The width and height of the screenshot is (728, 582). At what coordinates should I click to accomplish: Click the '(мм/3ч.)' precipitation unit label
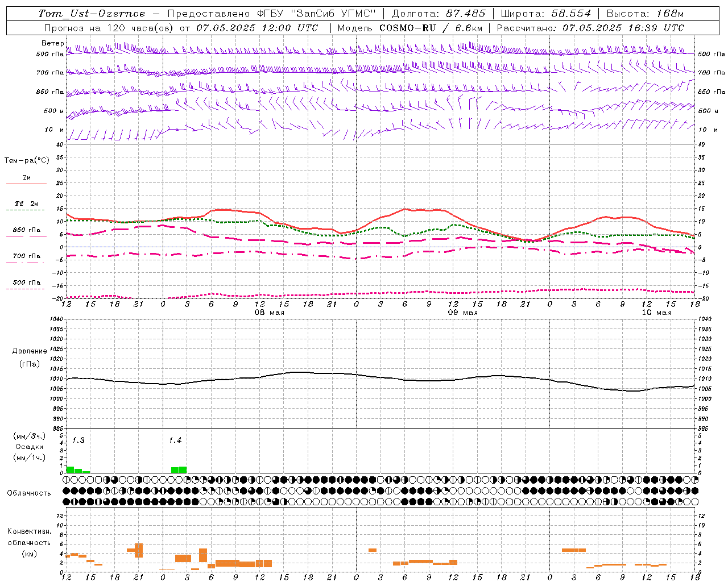(x=30, y=436)
